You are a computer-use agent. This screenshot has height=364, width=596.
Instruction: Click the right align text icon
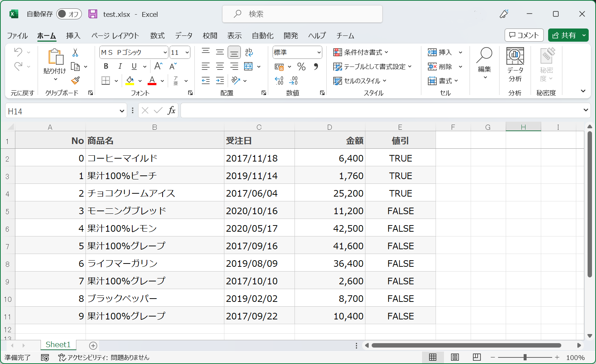(234, 67)
